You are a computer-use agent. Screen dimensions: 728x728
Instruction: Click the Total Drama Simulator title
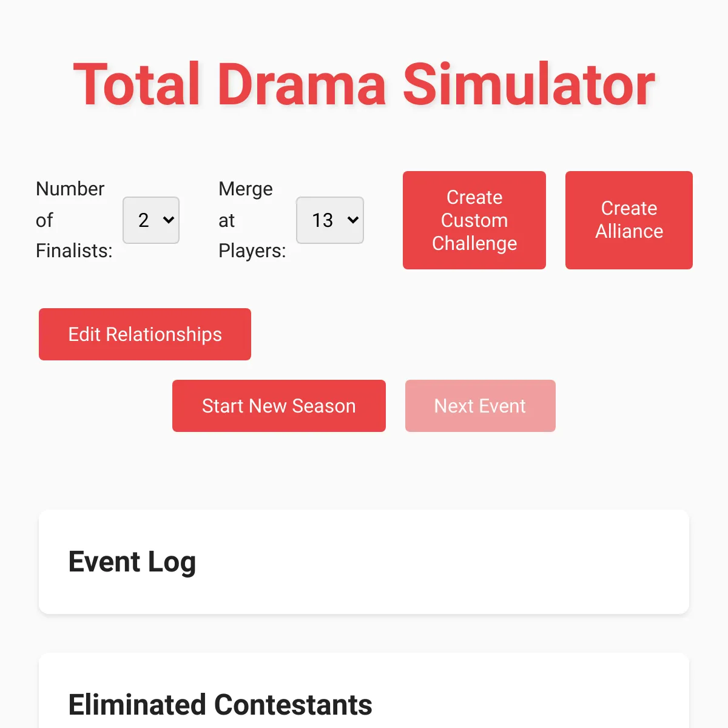click(x=364, y=85)
